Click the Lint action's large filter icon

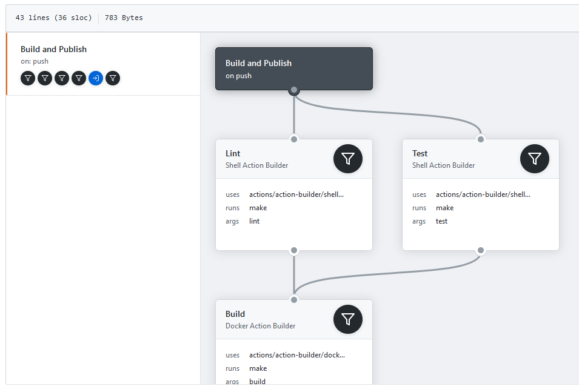348,159
